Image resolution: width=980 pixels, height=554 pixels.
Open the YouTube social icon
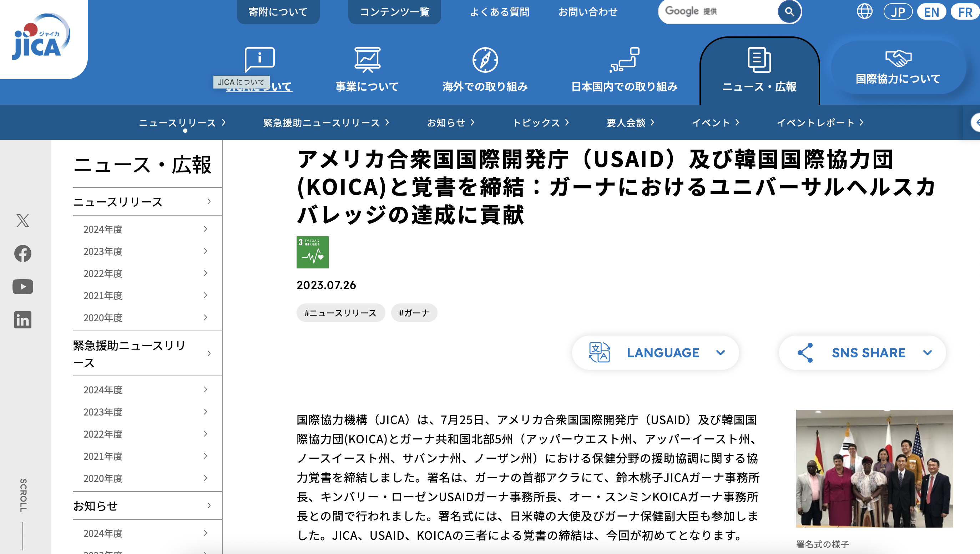point(23,287)
